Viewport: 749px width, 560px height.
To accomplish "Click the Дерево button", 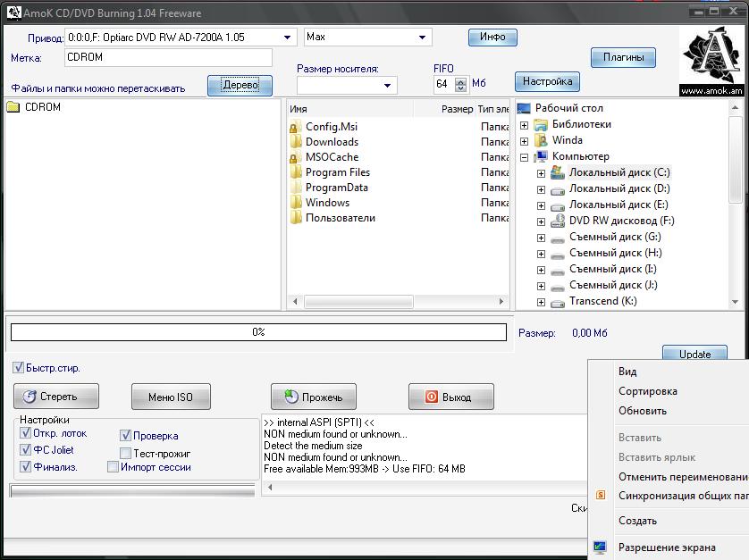I will tap(240, 86).
